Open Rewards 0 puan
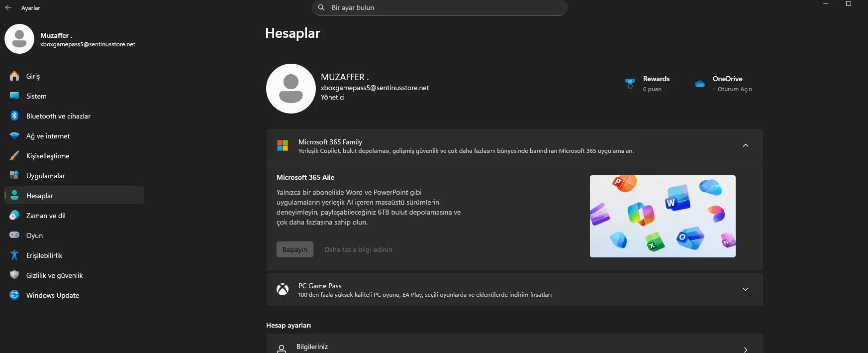The image size is (868, 353). (648, 84)
